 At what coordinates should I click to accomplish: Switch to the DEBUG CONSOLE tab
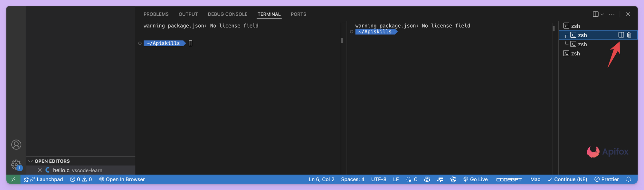[x=227, y=14]
